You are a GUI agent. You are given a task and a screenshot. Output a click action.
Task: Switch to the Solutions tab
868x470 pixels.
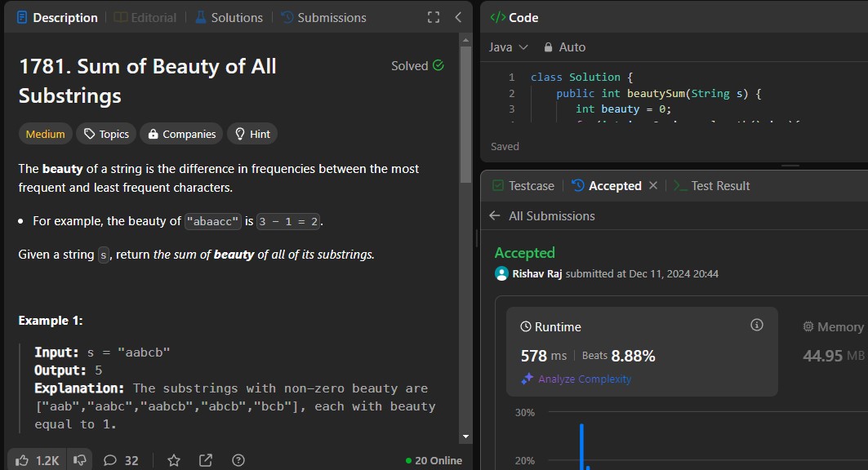pos(229,18)
